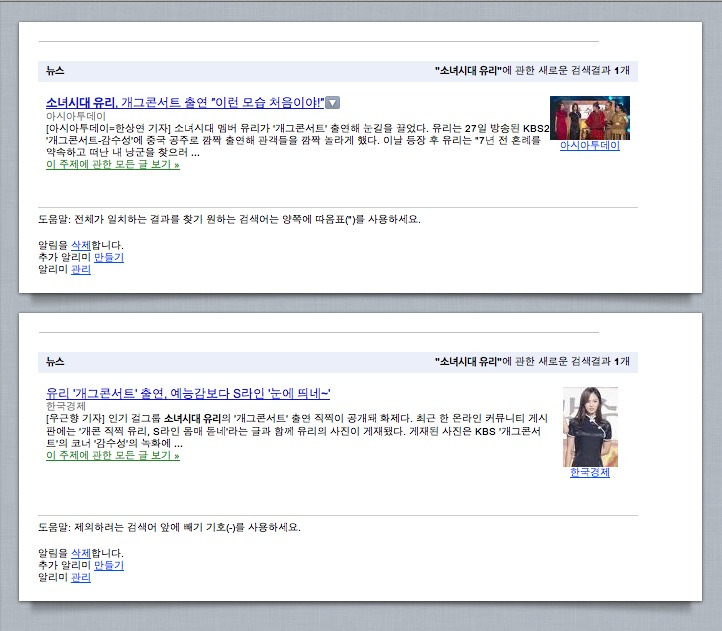The width and height of the screenshot is (722, 631).
Task: Click the 아시아투데이 link under the thumbnail
Action: (590, 146)
